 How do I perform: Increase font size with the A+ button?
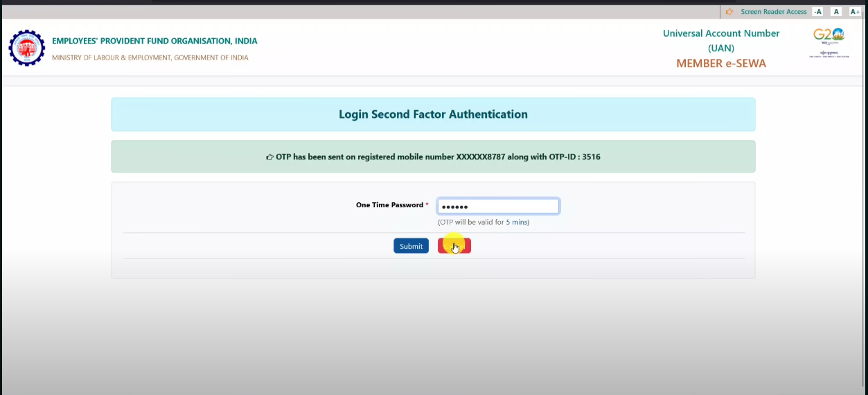click(x=855, y=12)
